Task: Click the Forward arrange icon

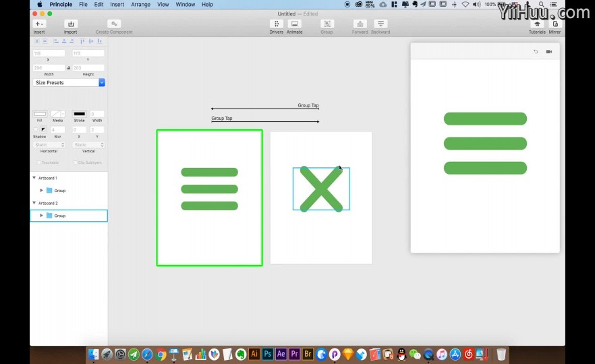Action: coord(360,24)
